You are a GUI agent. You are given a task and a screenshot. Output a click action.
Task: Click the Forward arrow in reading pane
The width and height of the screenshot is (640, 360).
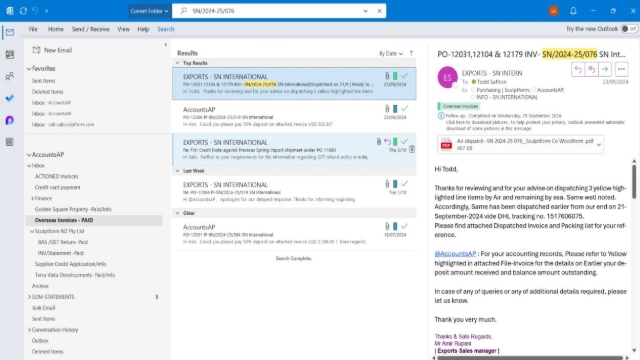pyautogui.click(x=605, y=69)
